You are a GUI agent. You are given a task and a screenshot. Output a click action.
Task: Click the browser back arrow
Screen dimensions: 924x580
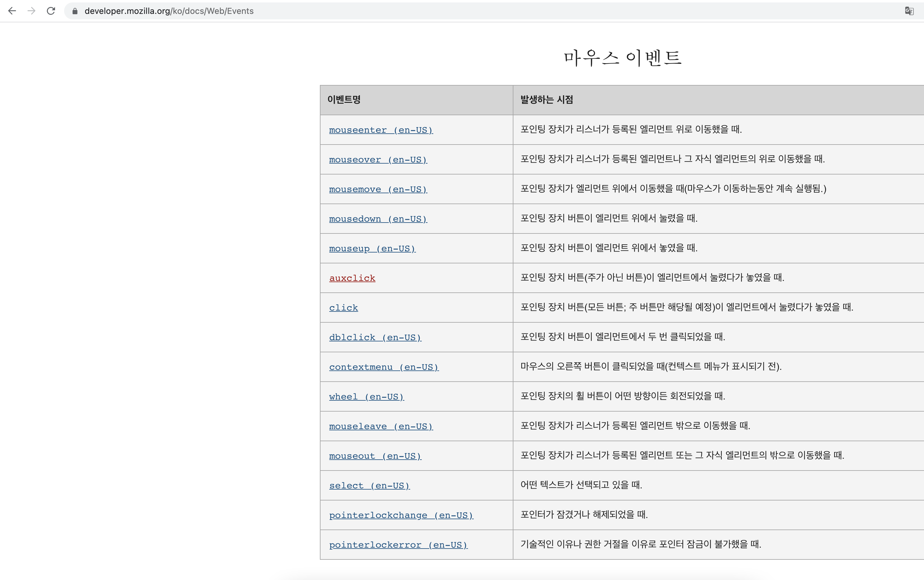[x=12, y=11]
